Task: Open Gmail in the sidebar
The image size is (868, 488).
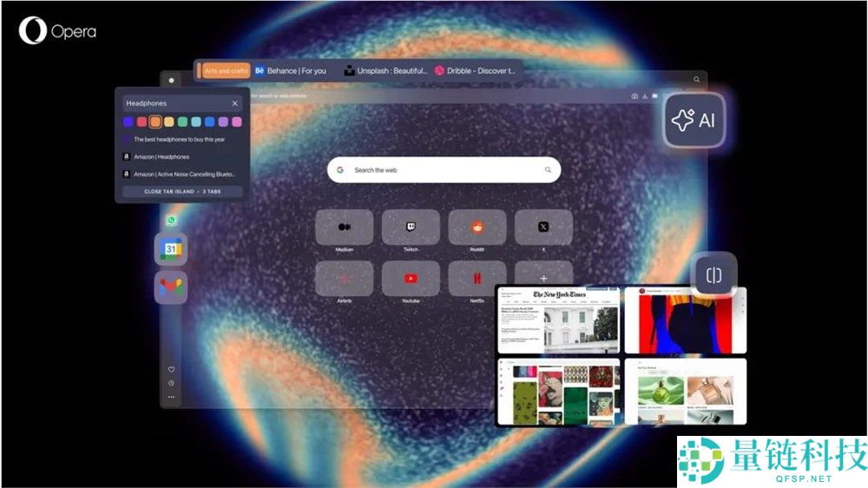Action: coord(171,287)
